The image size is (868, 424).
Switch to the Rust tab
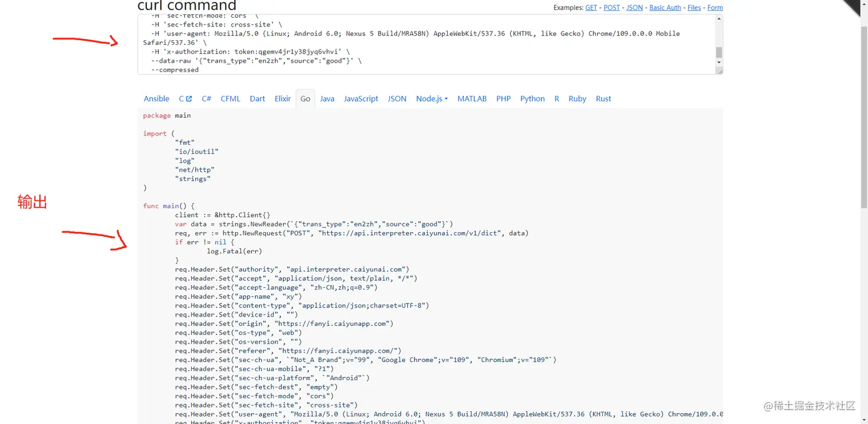pyautogui.click(x=603, y=99)
